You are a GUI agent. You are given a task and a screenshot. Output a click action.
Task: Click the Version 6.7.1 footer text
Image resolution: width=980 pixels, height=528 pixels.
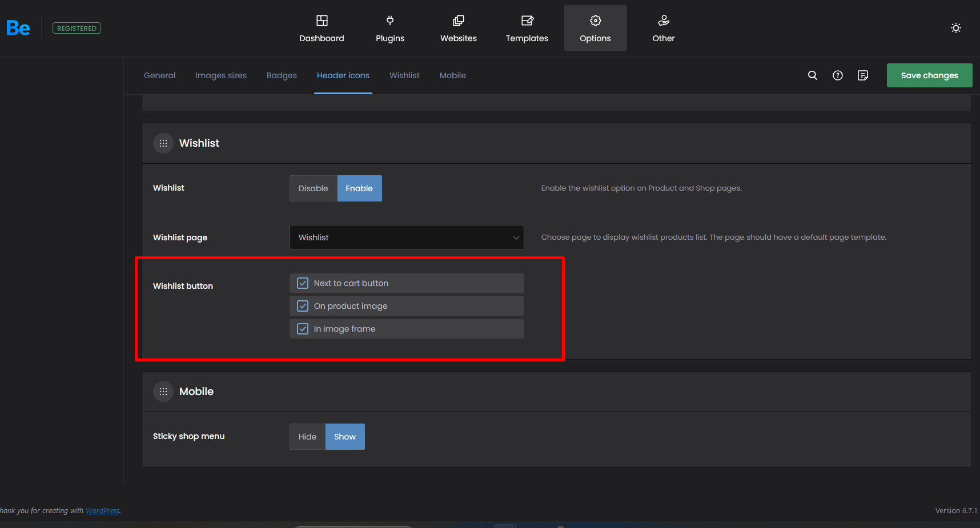click(x=956, y=511)
